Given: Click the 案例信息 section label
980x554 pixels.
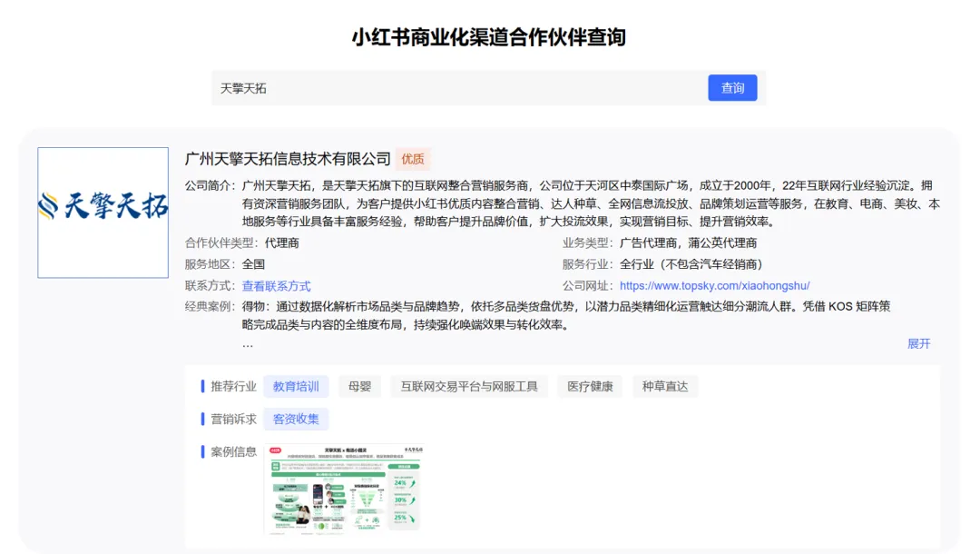Looking at the screenshot, I should pyautogui.click(x=233, y=451).
